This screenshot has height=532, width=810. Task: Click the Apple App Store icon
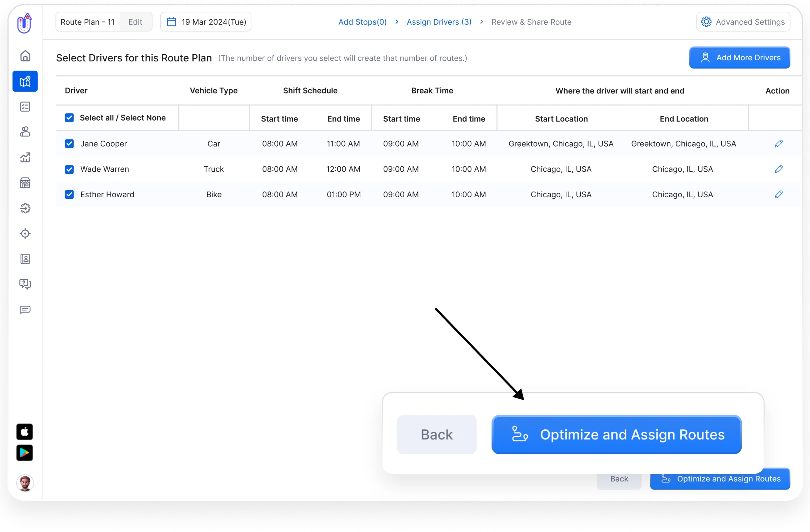(25, 432)
